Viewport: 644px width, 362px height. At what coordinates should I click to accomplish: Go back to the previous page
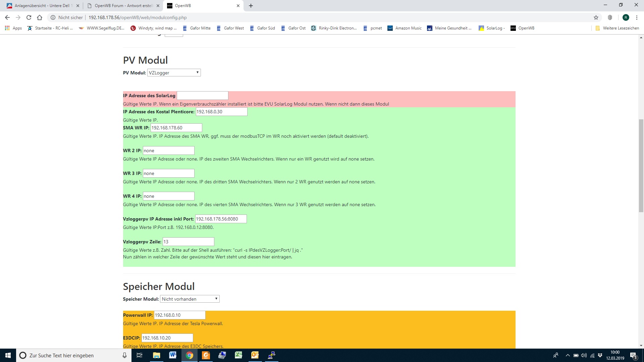[x=7, y=17]
